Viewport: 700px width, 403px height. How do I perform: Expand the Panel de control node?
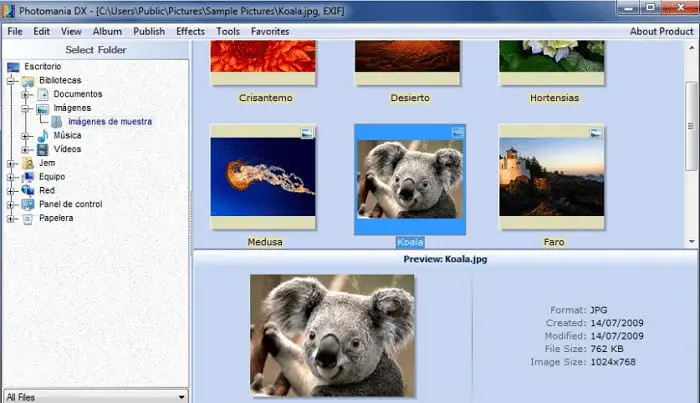point(11,205)
